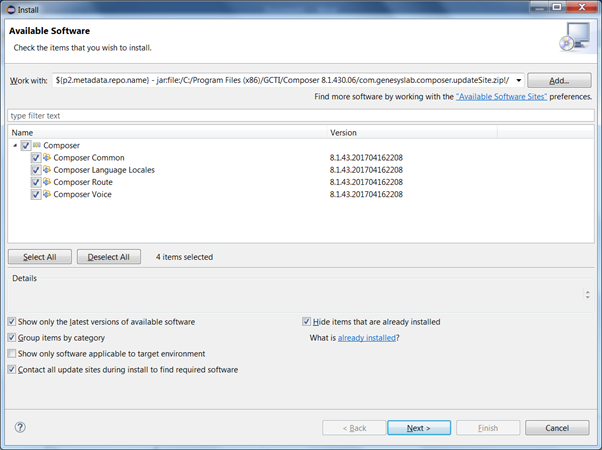Screen dimensions: 602x450
Task: Toggle Group items by category
Action: pos(12,338)
